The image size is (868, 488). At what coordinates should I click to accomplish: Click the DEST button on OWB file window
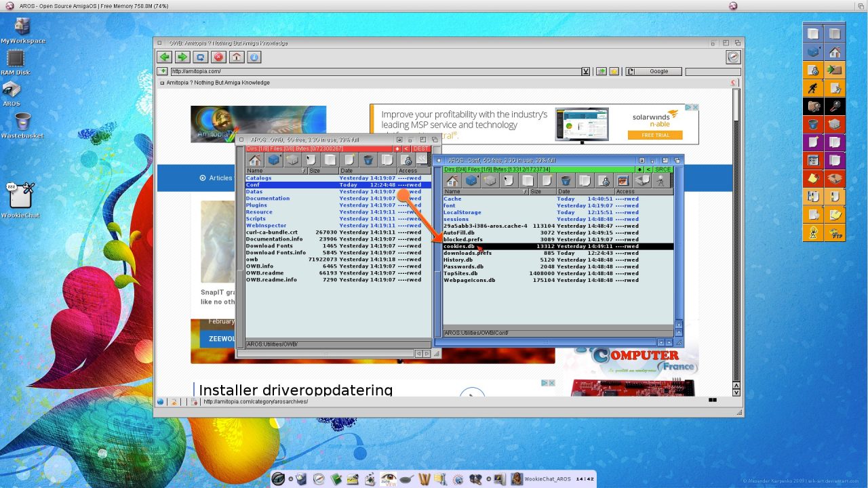point(420,148)
